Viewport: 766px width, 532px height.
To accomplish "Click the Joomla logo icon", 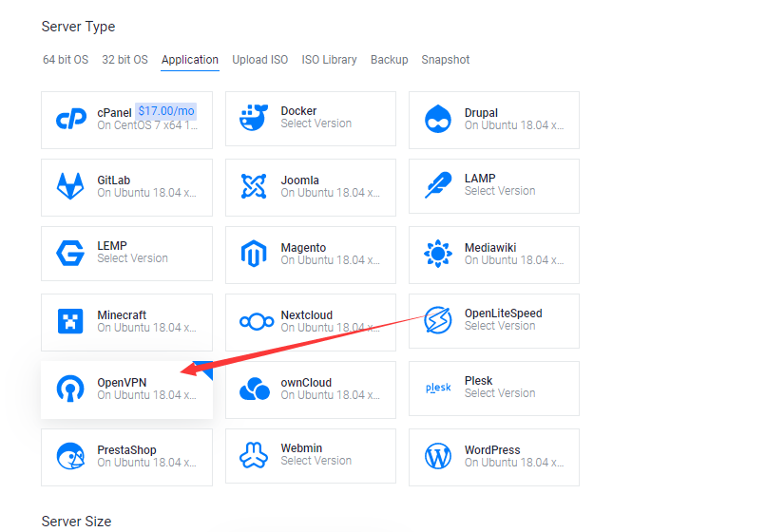I will 254,186.
